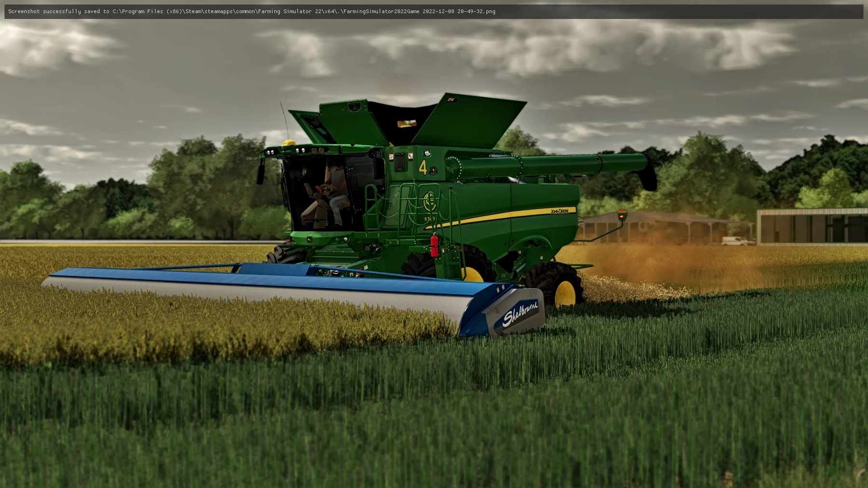
Task: Click the radio antenna above the cab
Action: pos(285,120)
